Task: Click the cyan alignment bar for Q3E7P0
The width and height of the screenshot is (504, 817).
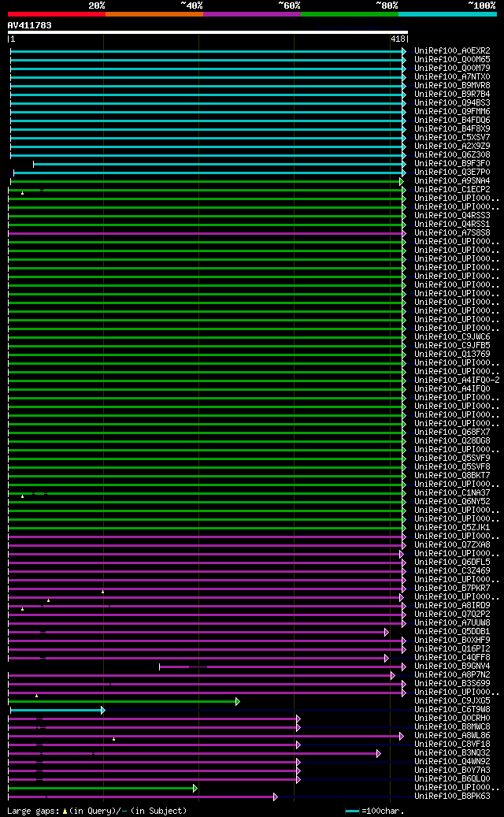Action: (209, 173)
